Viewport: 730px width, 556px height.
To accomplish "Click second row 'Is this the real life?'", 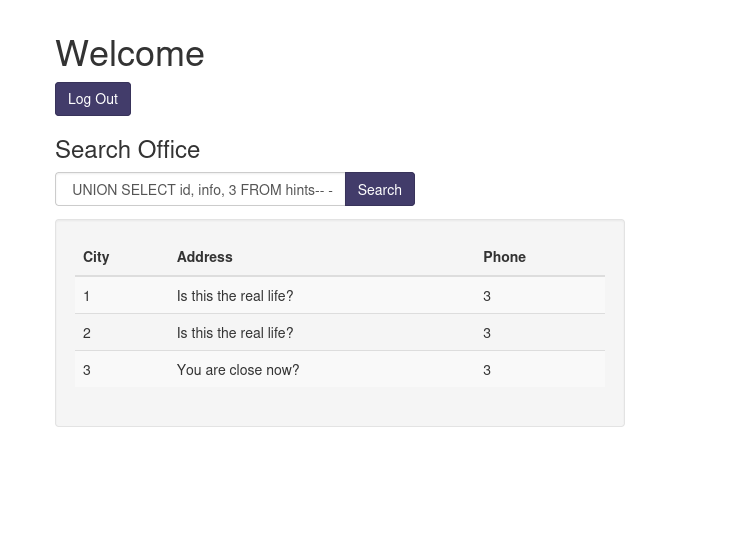I will [x=235, y=333].
